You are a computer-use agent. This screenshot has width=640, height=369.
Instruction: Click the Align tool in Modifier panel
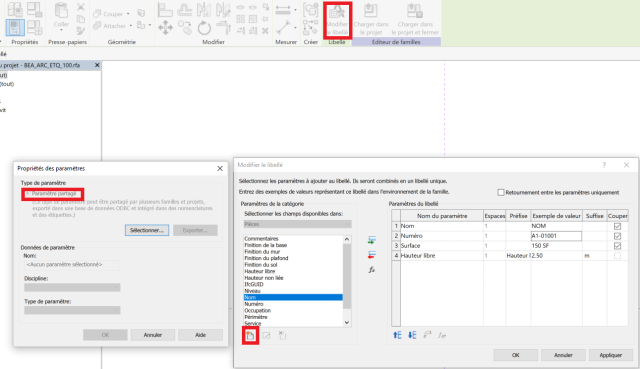point(165,10)
